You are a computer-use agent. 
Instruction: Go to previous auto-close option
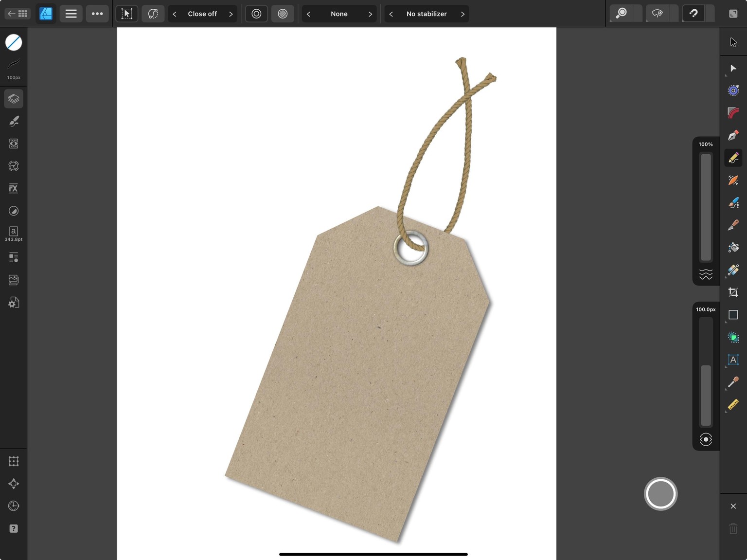175,14
